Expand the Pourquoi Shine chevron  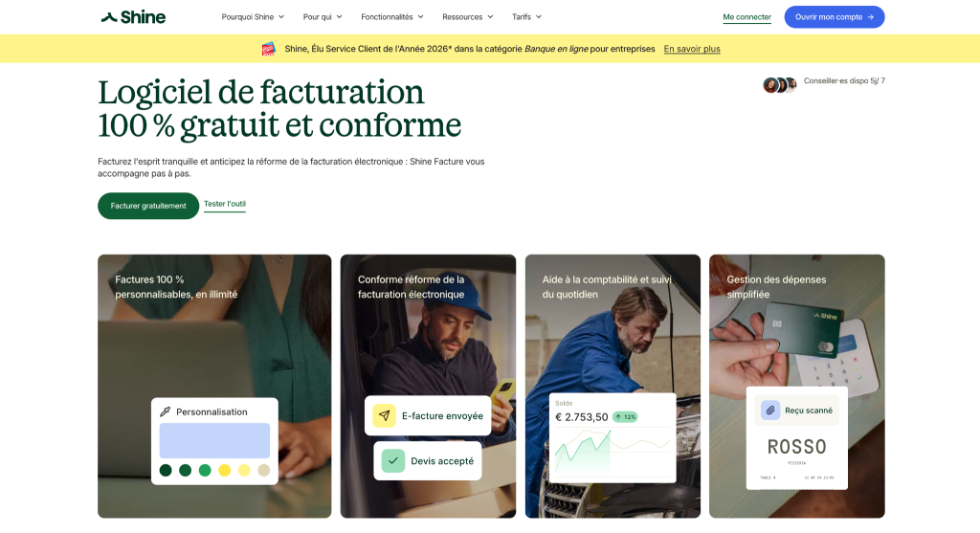coord(281,17)
